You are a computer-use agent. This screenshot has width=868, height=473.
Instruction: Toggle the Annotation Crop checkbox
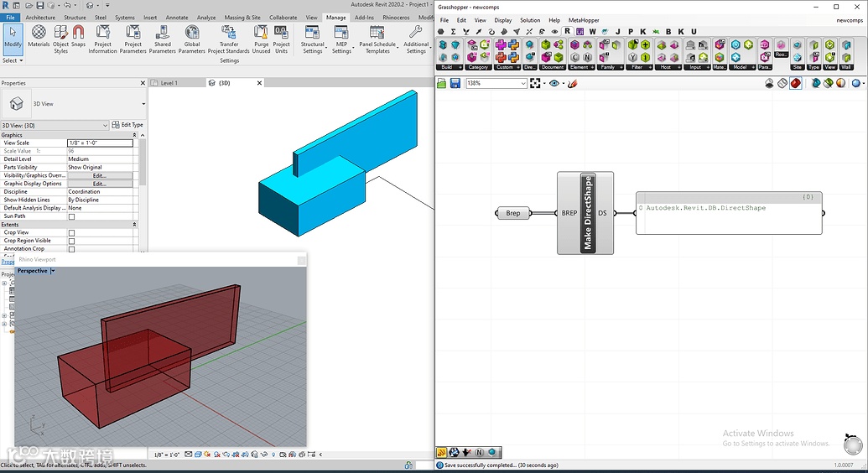click(71, 249)
